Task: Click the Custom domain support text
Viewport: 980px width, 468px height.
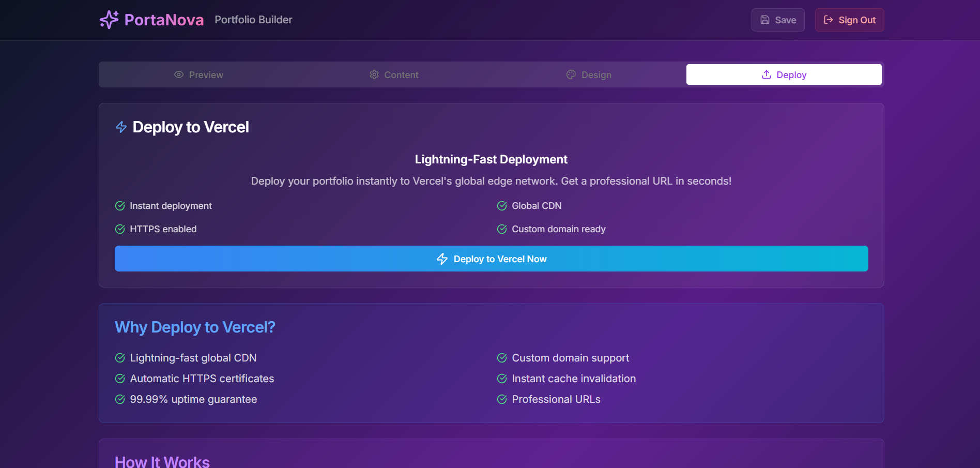Action: point(571,358)
